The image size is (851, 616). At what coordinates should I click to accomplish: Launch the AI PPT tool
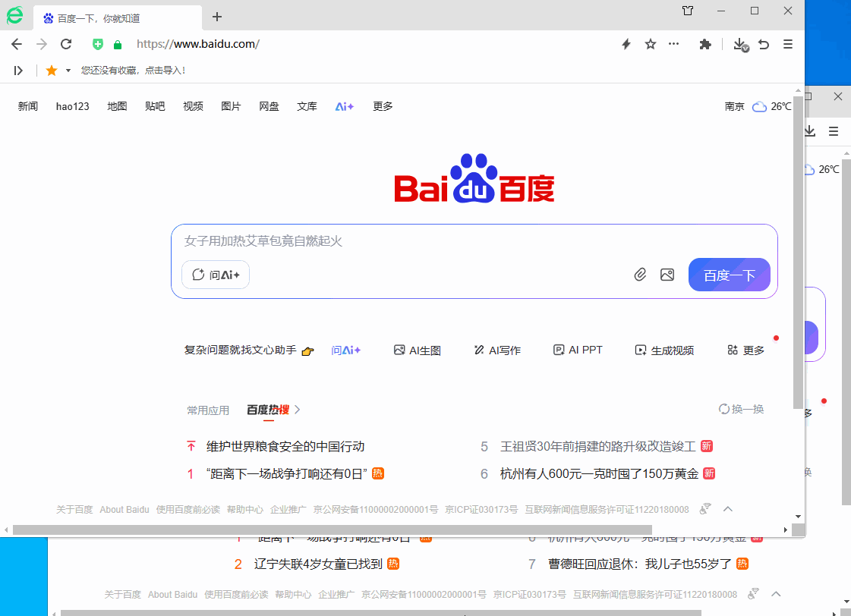pyautogui.click(x=578, y=350)
